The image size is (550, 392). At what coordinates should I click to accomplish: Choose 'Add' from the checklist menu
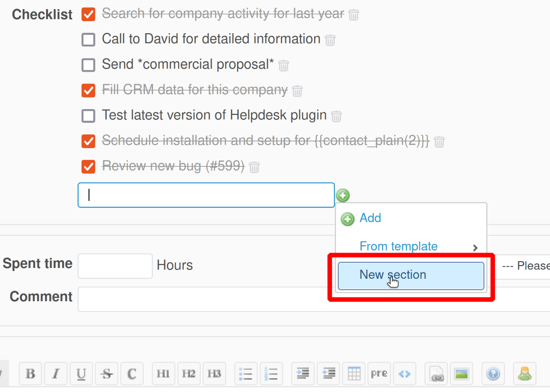(370, 218)
